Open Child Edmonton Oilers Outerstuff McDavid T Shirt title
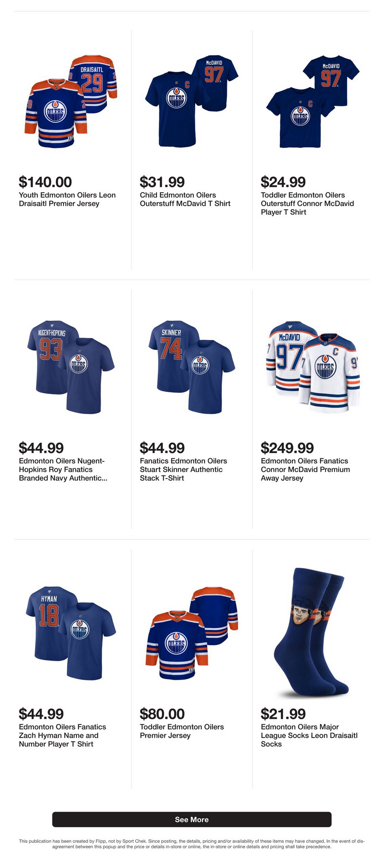The height and width of the screenshot is (868, 384). pos(185,199)
